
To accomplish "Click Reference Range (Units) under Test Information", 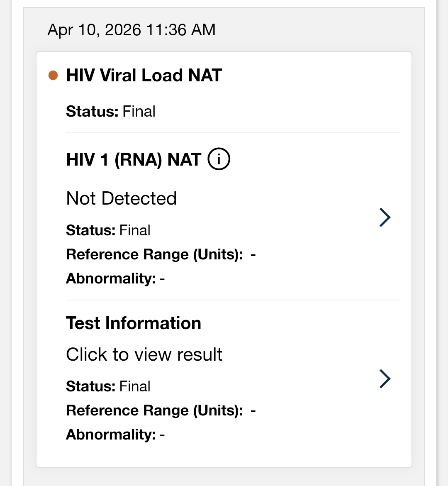I will tap(154, 410).
